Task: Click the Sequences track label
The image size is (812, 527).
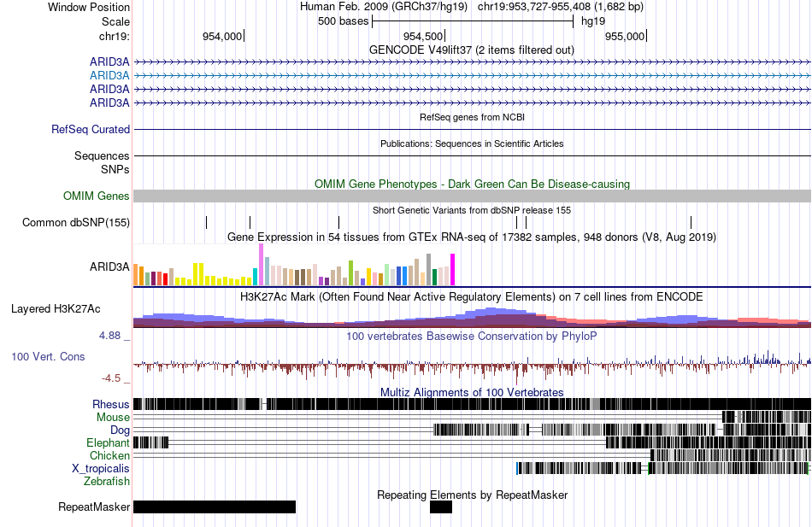Action: pos(102,155)
